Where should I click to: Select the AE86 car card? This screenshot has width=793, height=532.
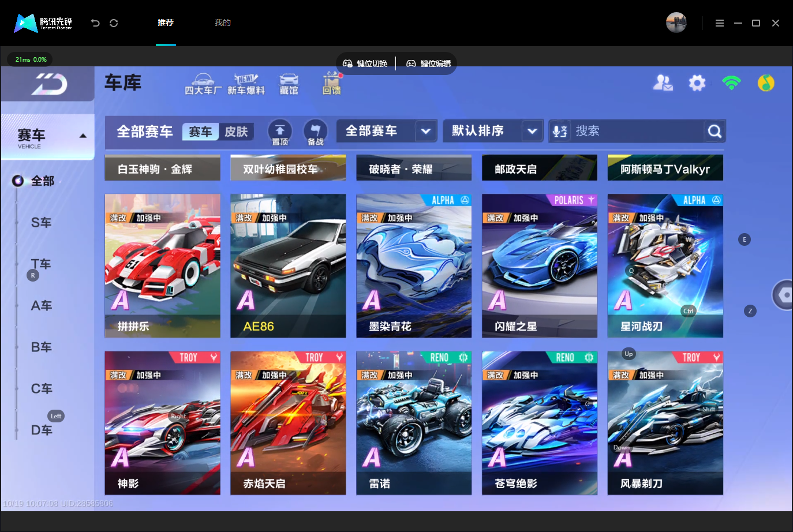point(288,266)
